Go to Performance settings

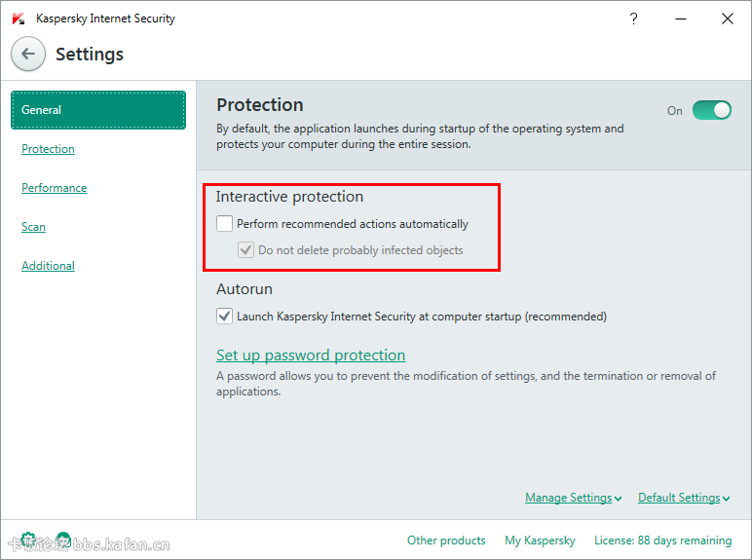tap(55, 187)
